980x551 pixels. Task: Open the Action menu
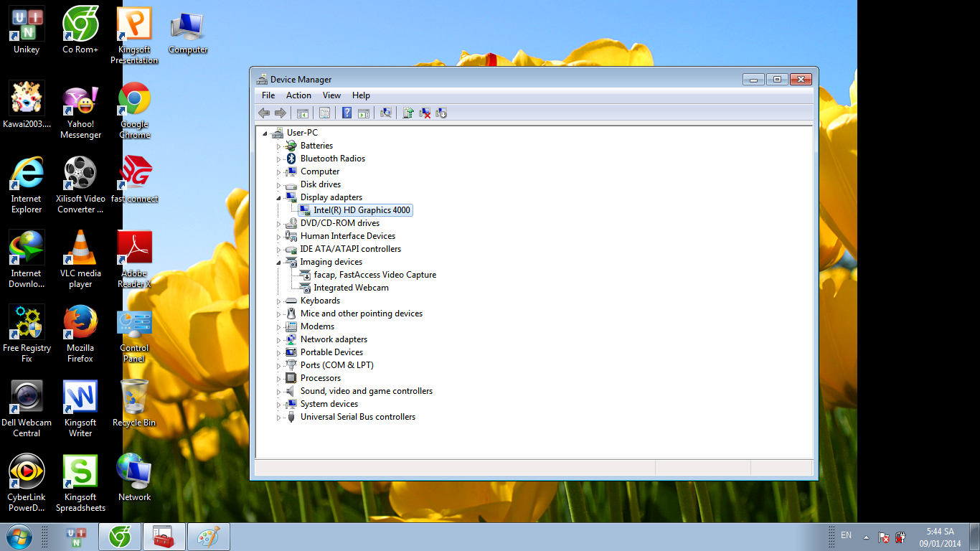(x=298, y=95)
